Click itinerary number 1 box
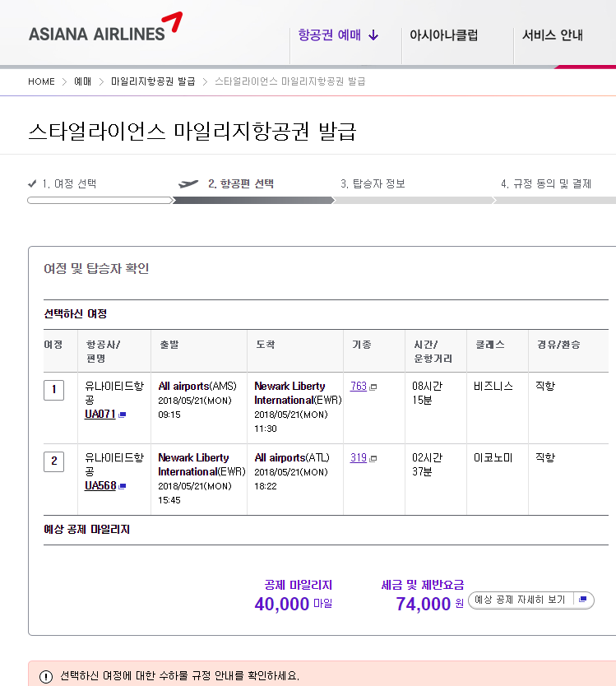616x686 pixels. 53,390
